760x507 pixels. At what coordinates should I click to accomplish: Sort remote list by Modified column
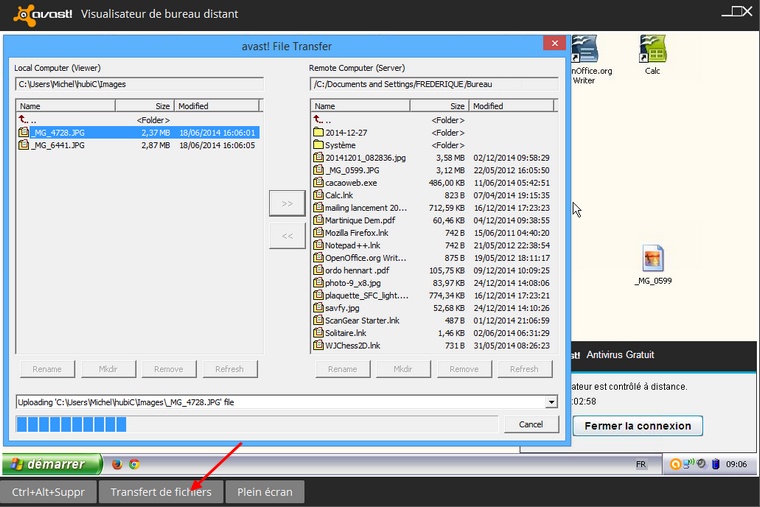tap(511, 106)
